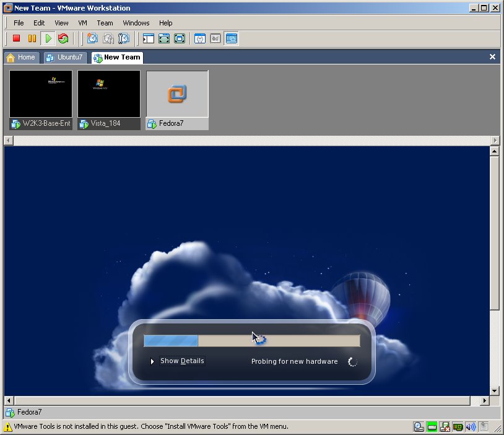Click the disconnected network adapter status icon

[445, 427]
